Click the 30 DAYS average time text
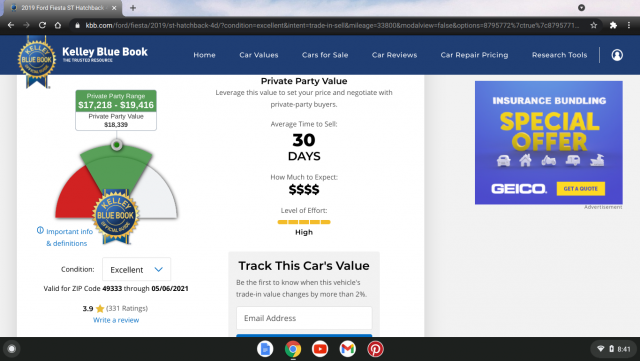 click(x=304, y=147)
